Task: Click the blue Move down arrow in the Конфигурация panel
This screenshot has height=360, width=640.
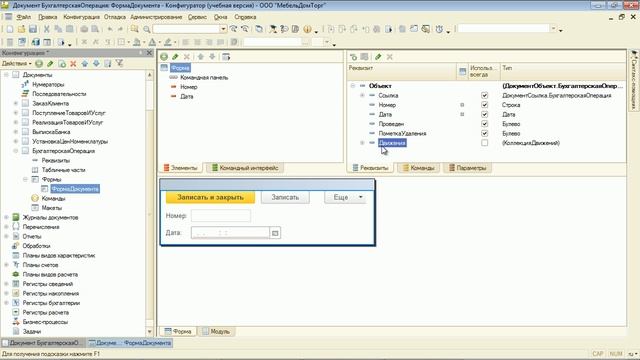Action: [96, 64]
